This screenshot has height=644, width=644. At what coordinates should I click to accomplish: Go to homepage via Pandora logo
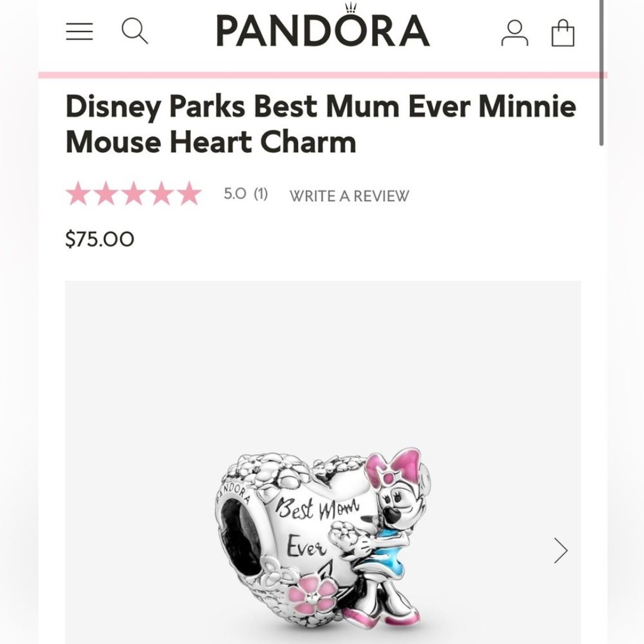[323, 26]
